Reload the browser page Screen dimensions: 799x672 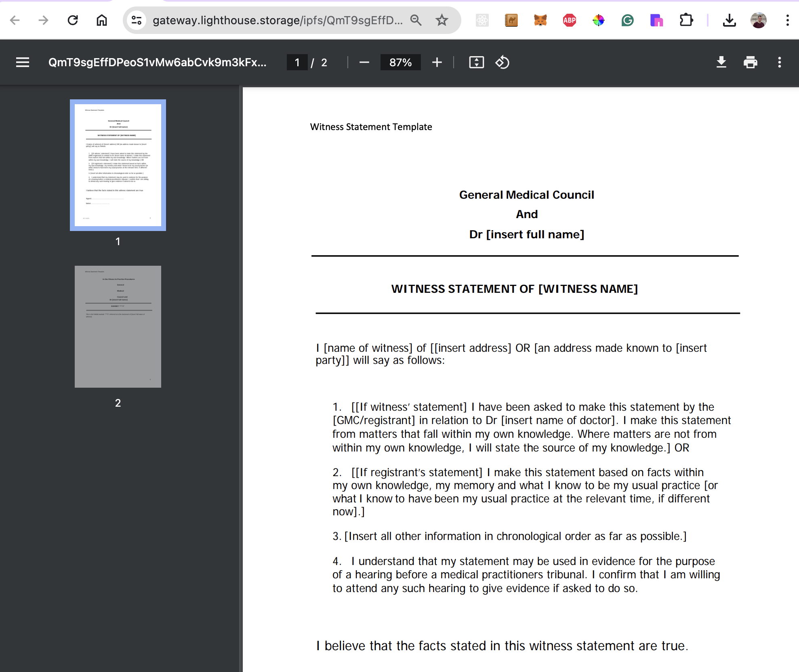click(73, 20)
